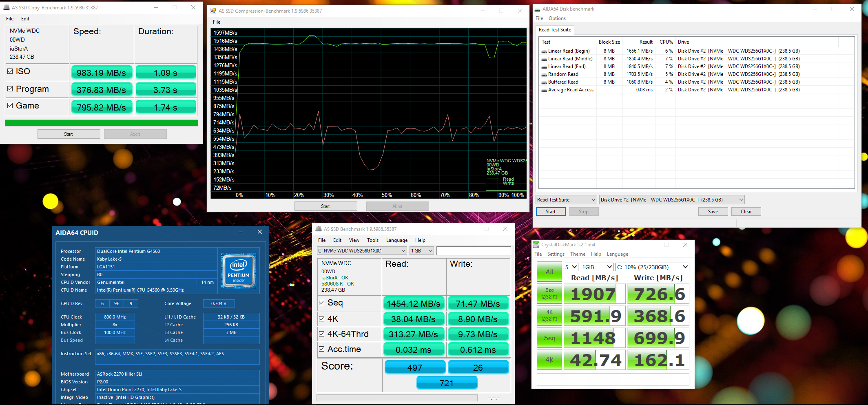Open the Read Test Suite dropdown in AIDA64

click(x=566, y=200)
